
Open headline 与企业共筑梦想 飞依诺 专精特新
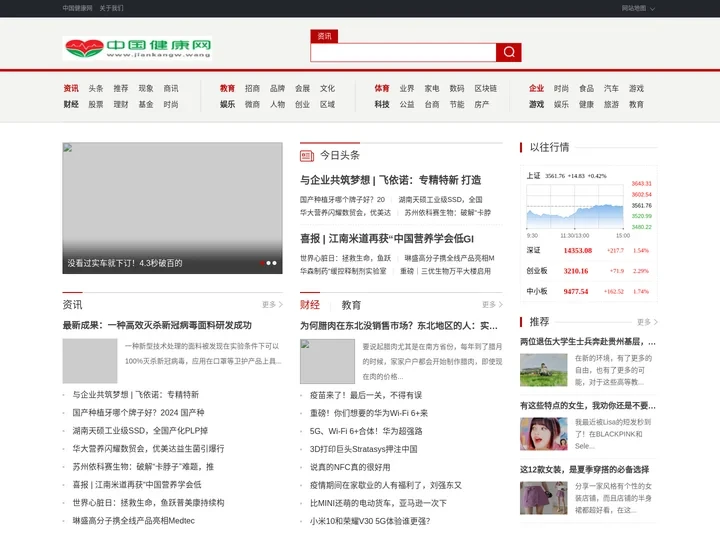tap(391, 180)
